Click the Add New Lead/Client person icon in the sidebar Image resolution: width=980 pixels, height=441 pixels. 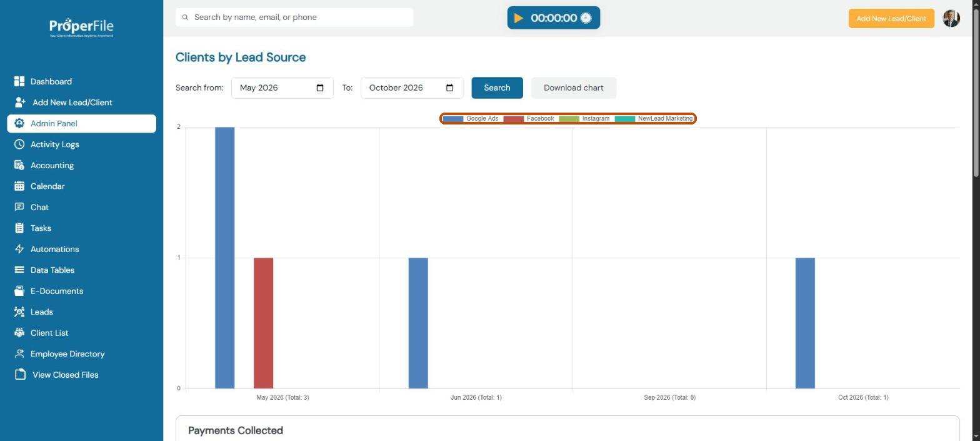[x=20, y=102]
